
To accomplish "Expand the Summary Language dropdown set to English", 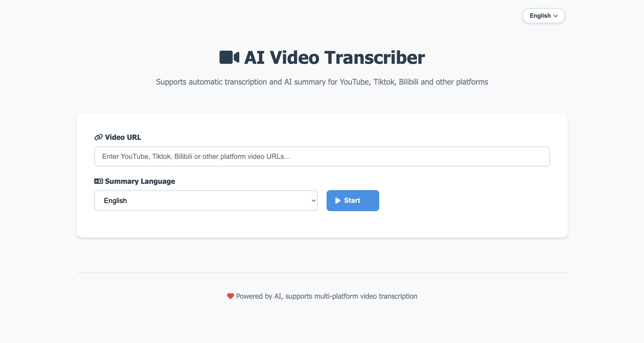I will click(206, 201).
